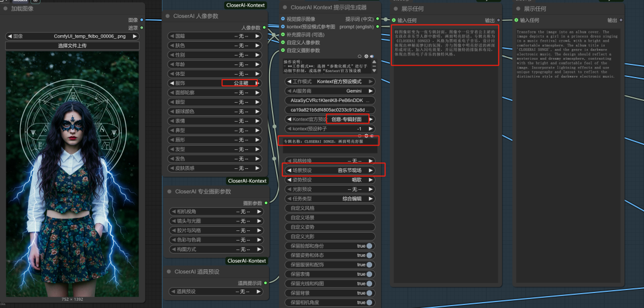Click left arrow on 工作模式 row
Screen dimensions: 644x308
coord(289,81)
